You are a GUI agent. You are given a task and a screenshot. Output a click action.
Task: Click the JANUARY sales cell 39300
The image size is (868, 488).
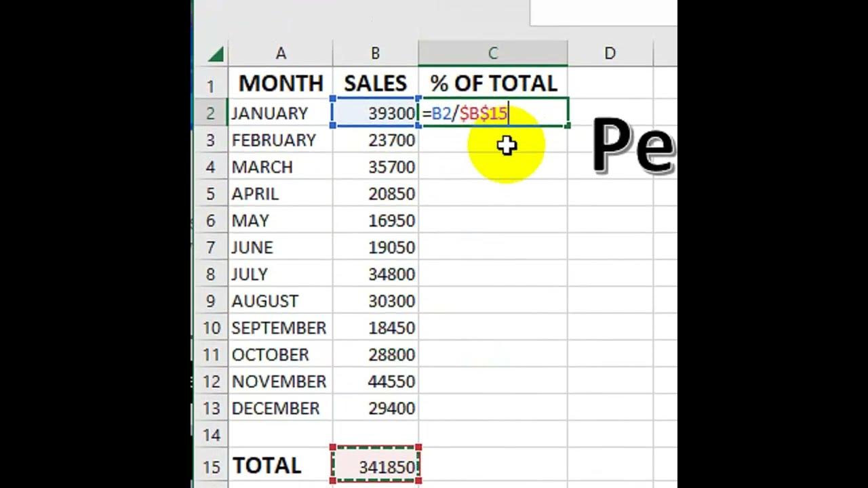click(x=376, y=113)
